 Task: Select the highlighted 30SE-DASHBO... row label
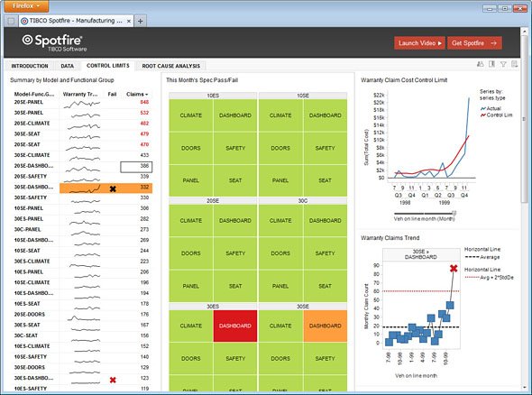pos(33,187)
